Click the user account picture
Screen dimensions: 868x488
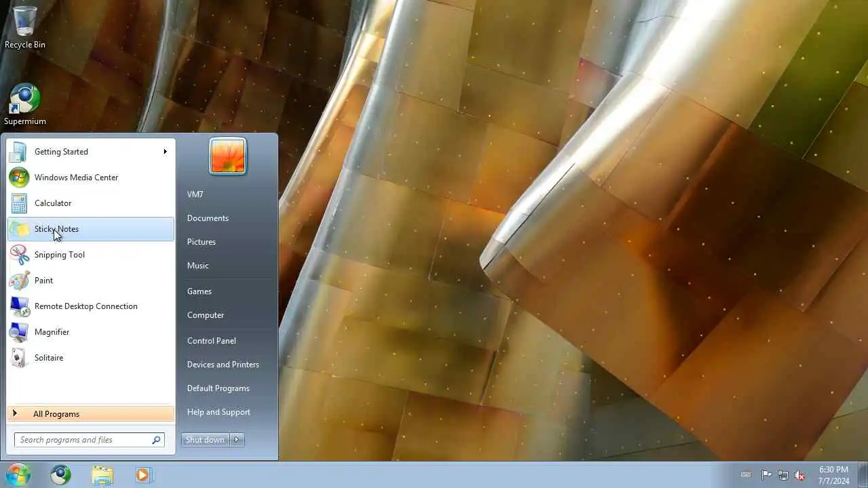tap(228, 157)
